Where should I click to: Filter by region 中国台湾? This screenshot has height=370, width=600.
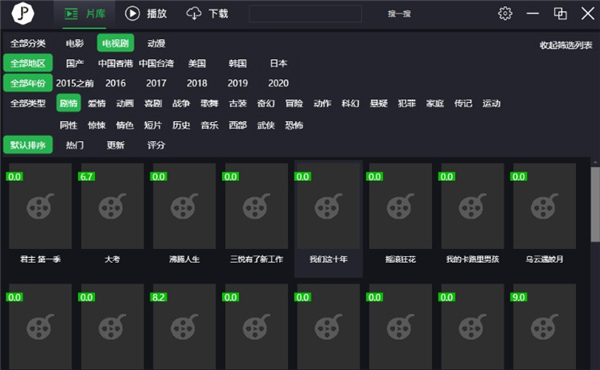point(156,63)
